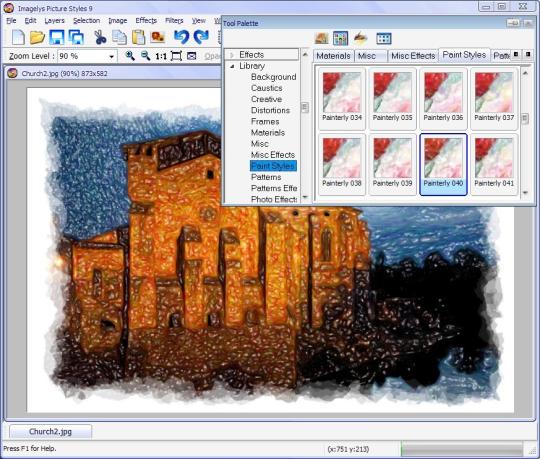Click the thumbnails scrollbar down arrow
This screenshot has height=459, width=540.
[x=525, y=193]
